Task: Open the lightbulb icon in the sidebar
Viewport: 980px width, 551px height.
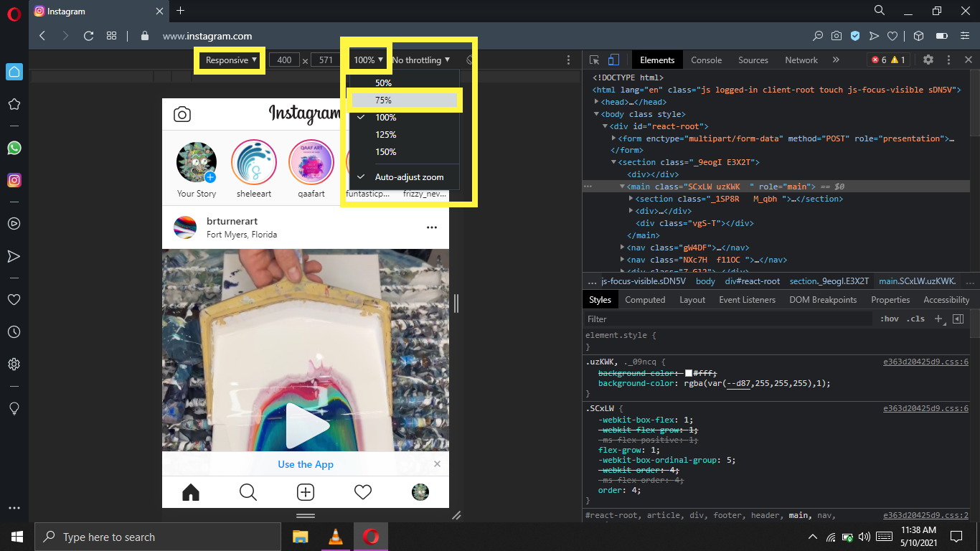Action: 14,408
